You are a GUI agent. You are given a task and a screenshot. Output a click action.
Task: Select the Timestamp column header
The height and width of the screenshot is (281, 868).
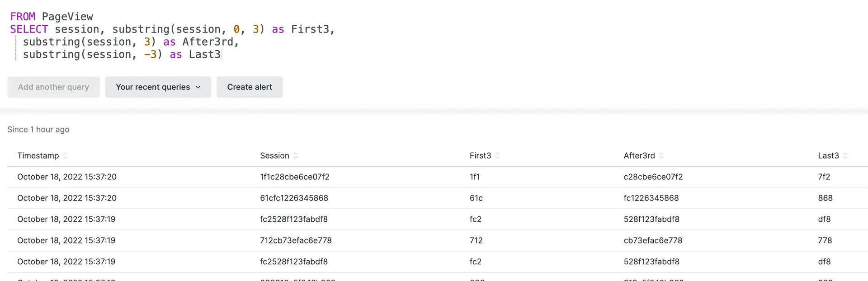tap(38, 155)
